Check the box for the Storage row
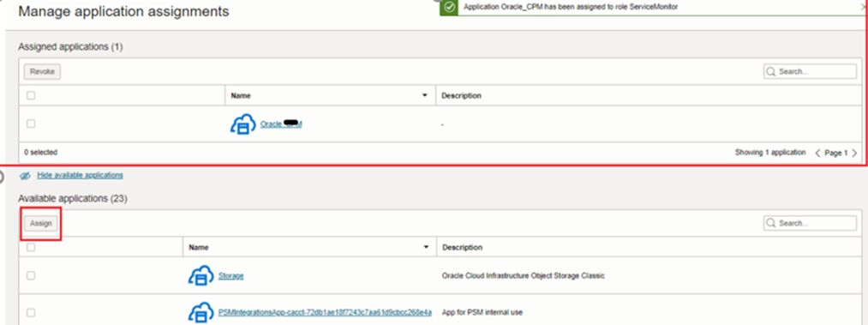 31,275
